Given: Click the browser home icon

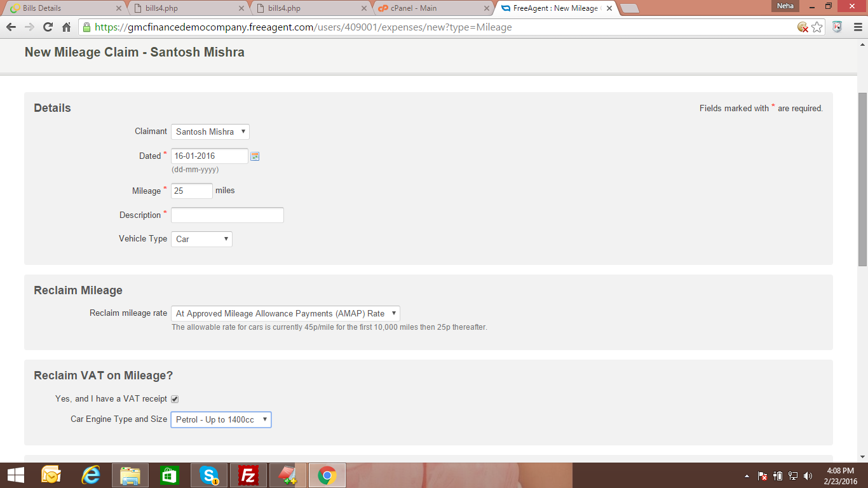Looking at the screenshot, I should (66, 27).
